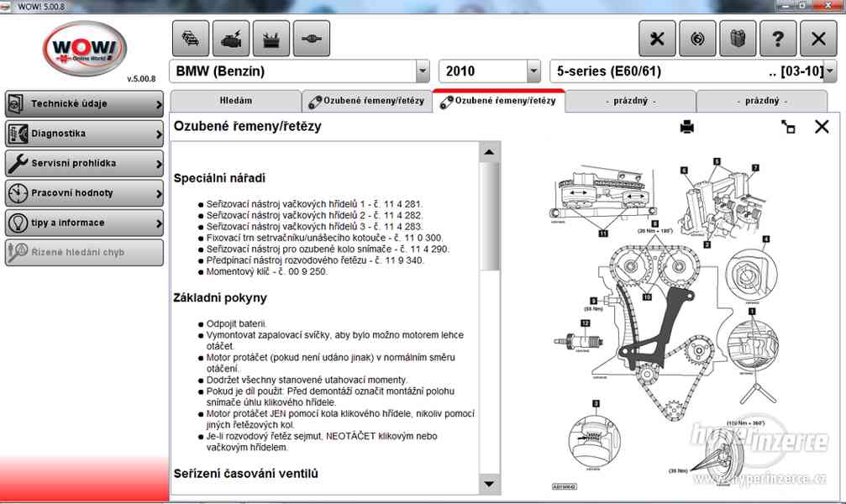Open the 5-series (E60/61) model dropdown
This screenshot has width=846, height=504.
[x=830, y=71]
